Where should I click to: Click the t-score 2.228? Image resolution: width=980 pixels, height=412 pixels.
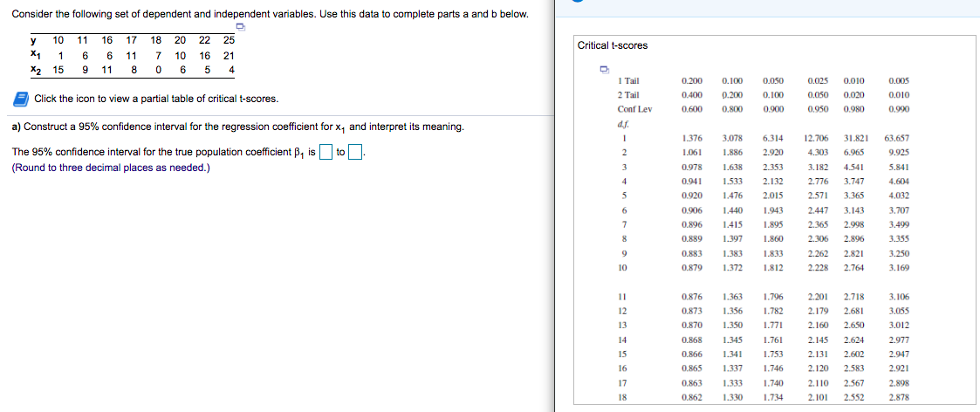(x=819, y=268)
